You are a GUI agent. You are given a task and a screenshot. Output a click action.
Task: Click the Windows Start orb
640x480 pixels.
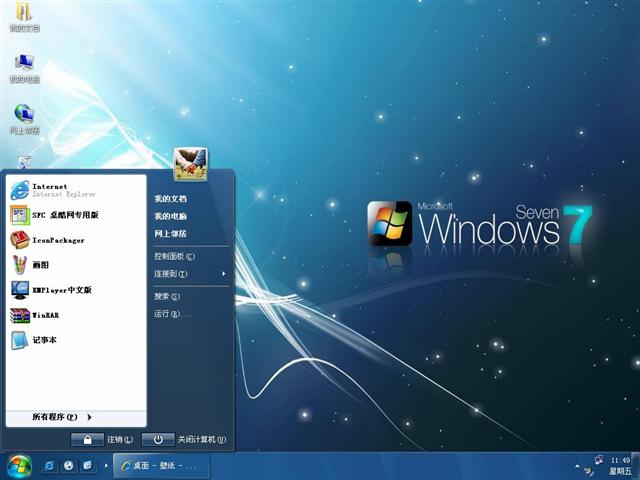[19, 465]
